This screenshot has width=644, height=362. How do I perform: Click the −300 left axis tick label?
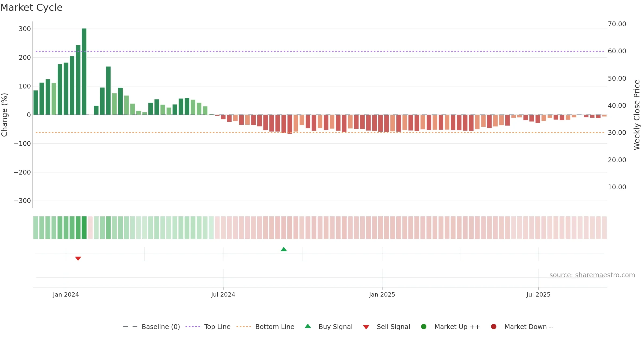[x=22, y=201]
